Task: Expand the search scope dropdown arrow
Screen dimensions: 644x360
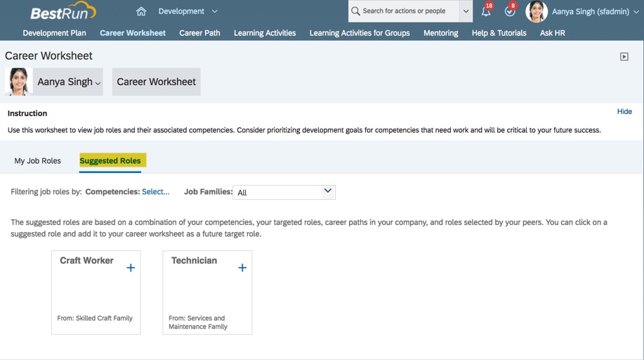Action: (x=466, y=11)
